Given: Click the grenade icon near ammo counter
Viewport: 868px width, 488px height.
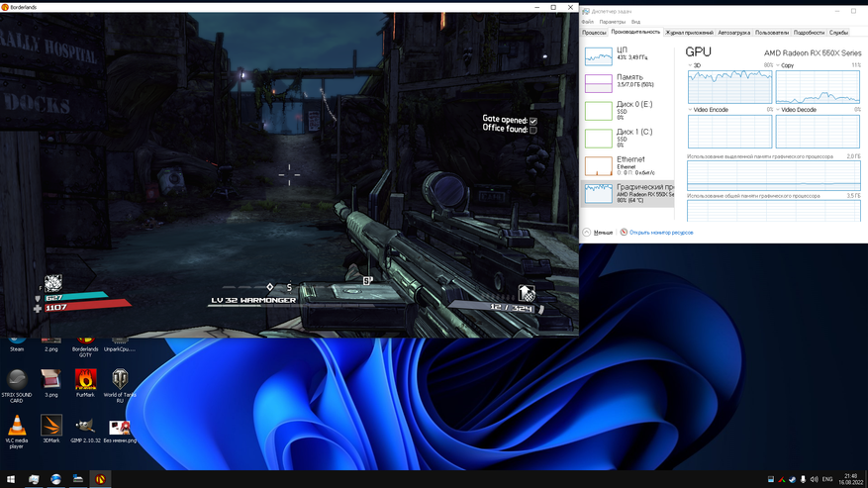Looking at the screenshot, I should pyautogui.click(x=527, y=293).
